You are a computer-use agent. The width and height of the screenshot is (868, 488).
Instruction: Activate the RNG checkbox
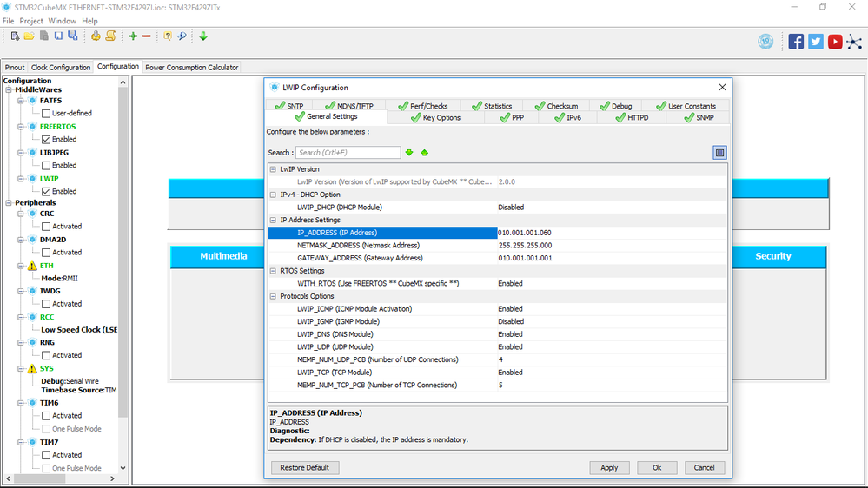tap(46, 355)
